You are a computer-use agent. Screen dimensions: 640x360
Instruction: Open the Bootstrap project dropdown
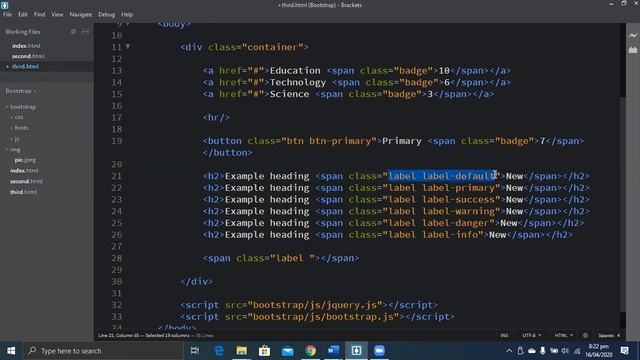tap(20, 91)
